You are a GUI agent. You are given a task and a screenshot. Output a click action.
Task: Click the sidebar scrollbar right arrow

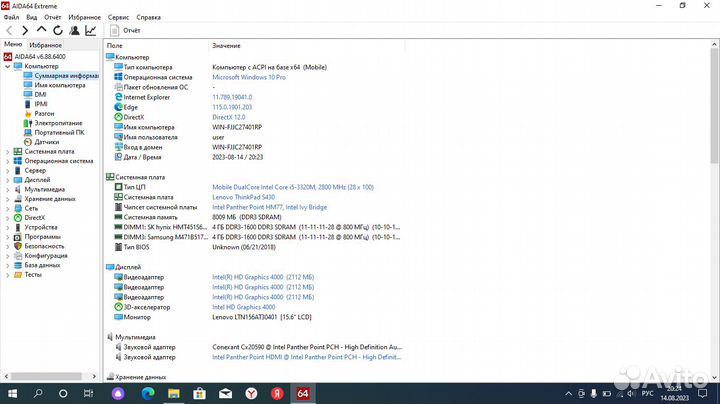[x=94, y=376]
